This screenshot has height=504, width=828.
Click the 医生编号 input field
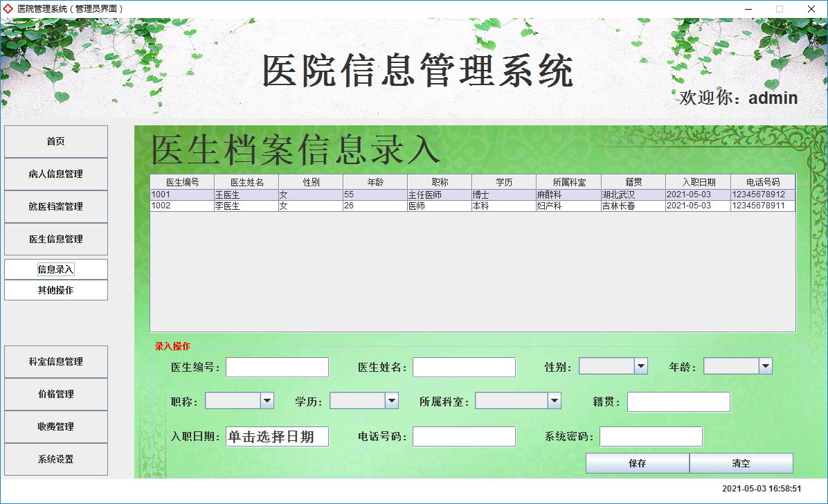pos(277,367)
